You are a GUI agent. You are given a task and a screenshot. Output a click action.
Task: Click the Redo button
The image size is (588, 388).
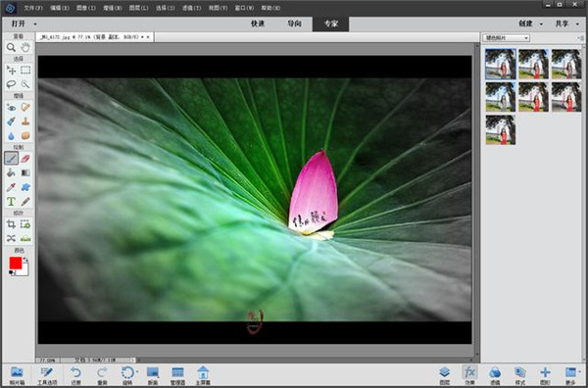[102, 375]
